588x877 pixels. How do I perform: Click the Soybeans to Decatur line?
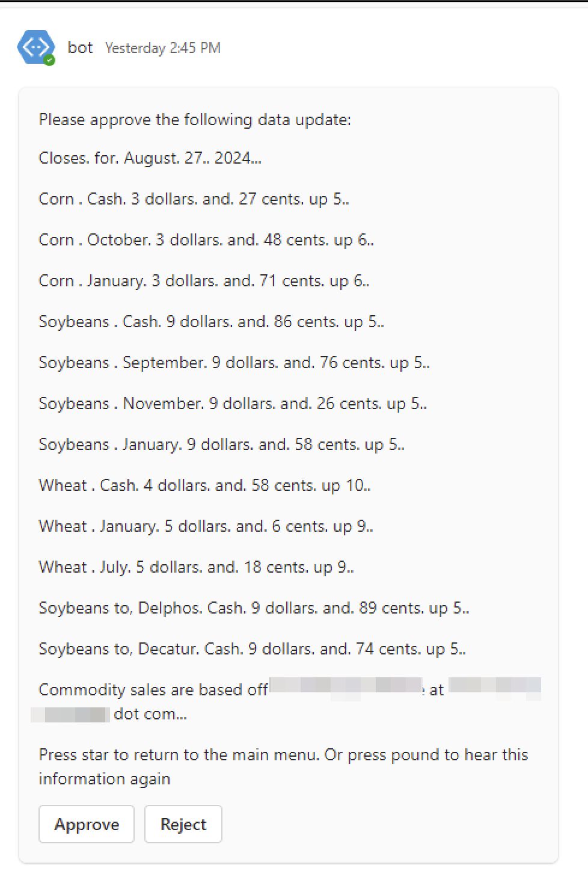pyautogui.click(x=252, y=649)
